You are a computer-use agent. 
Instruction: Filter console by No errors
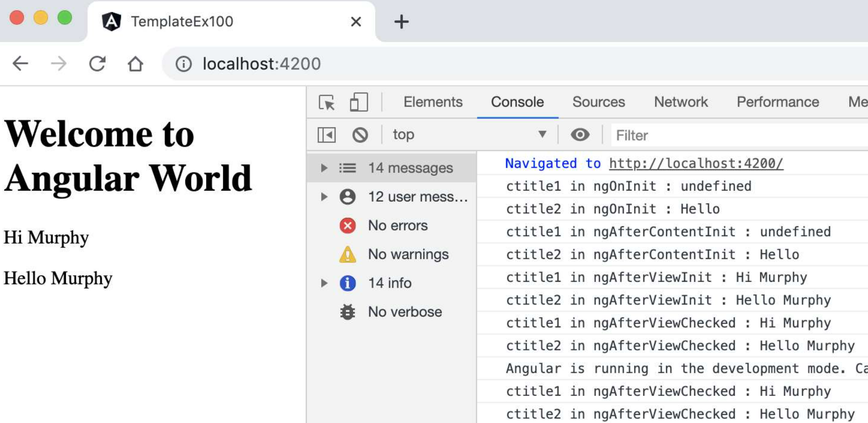[397, 225]
